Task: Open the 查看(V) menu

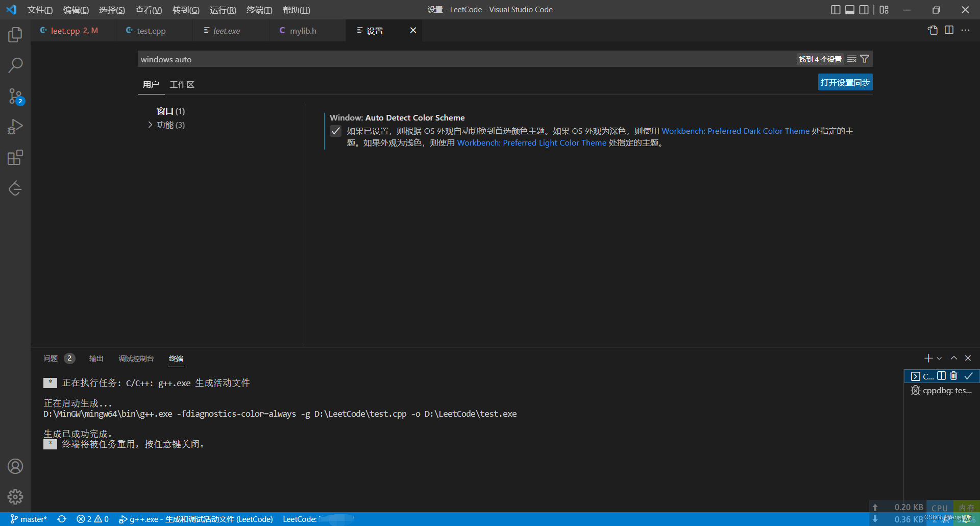Action: pyautogui.click(x=149, y=10)
